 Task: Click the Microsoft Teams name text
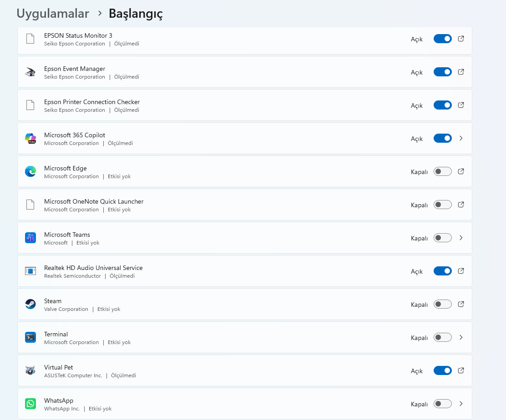click(67, 235)
